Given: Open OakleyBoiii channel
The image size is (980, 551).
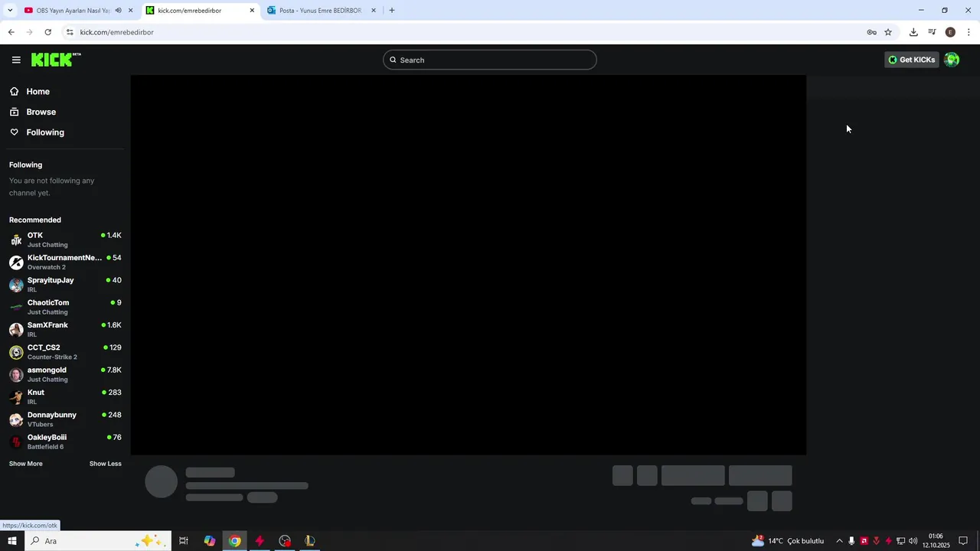Looking at the screenshot, I should pyautogui.click(x=65, y=442).
